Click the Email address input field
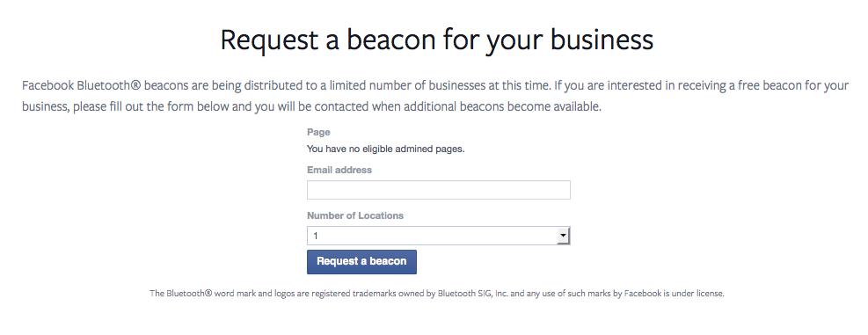Screen dimensions: 868x335 (x=439, y=190)
